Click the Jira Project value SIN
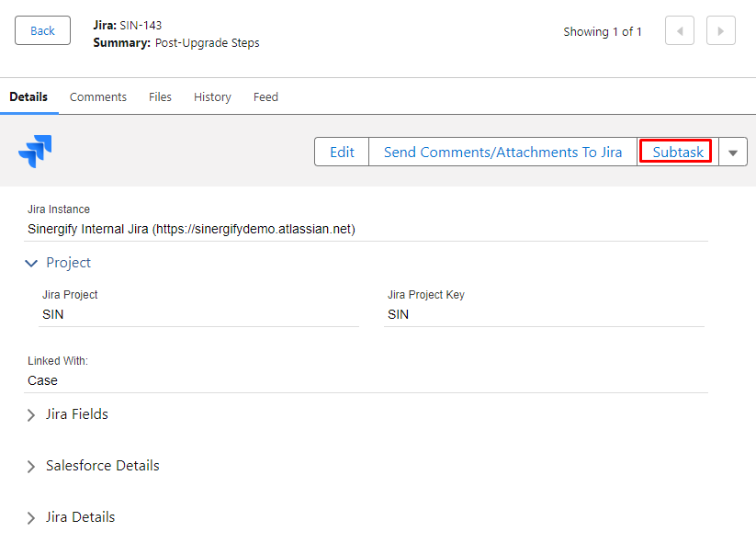The width and height of the screenshot is (756, 543). click(53, 314)
